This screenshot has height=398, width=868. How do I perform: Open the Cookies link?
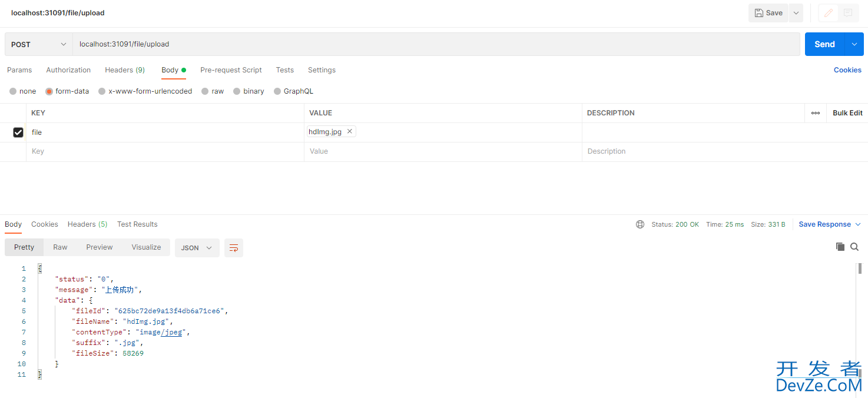(x=847, y=70)
